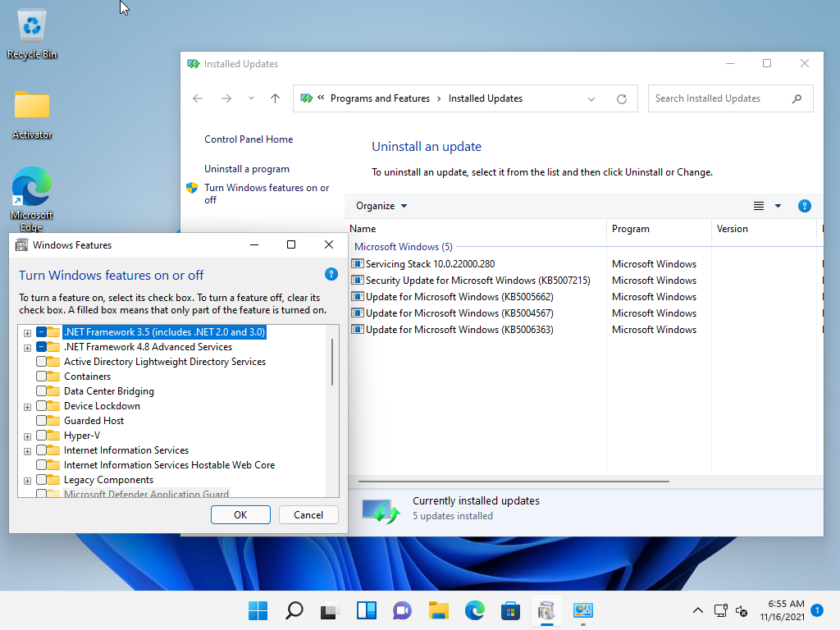Enable the Containers feature checkbox
Viewport: 840px width, 630px height.
41,377
